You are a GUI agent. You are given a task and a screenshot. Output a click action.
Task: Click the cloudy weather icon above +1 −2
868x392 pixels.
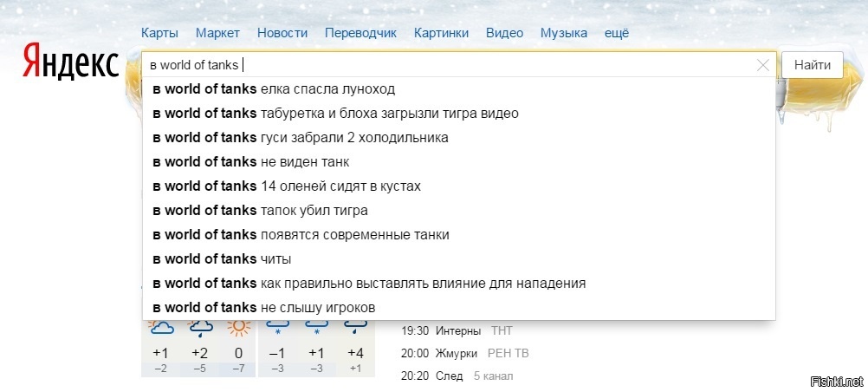161,327
